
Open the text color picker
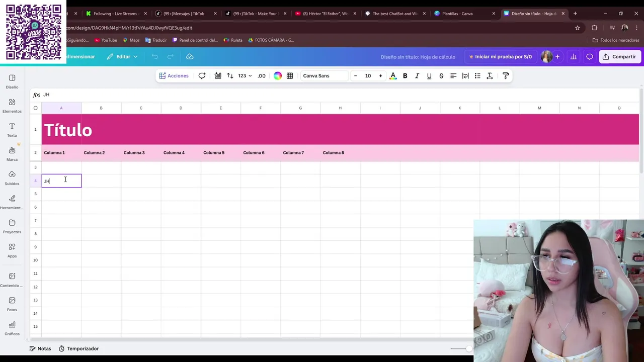[x=393, y=76]
